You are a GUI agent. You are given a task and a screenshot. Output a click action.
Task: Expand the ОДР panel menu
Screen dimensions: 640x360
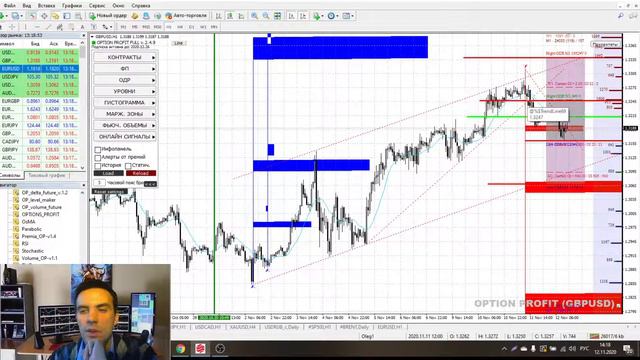pos(125,80)
